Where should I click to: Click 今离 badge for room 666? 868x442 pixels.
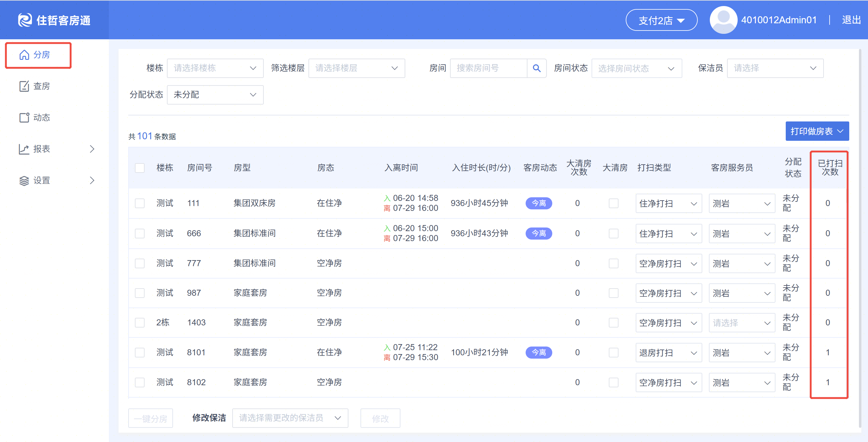538,233
